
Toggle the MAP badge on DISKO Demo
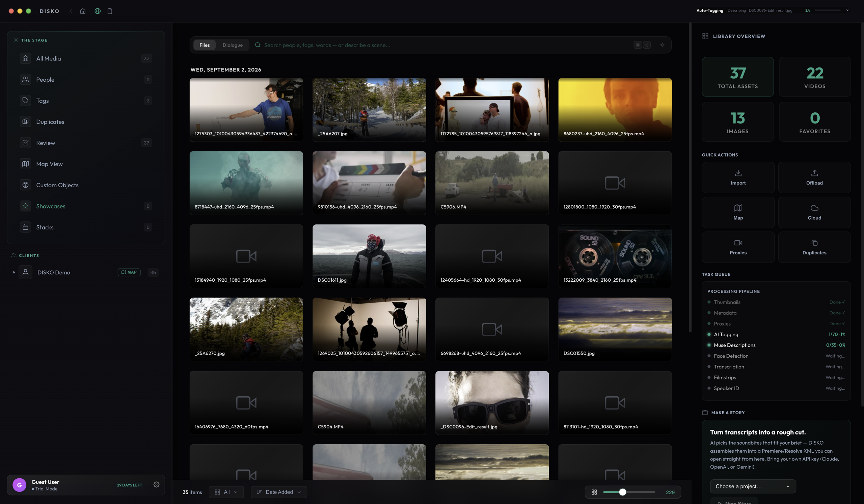point(129,272)
